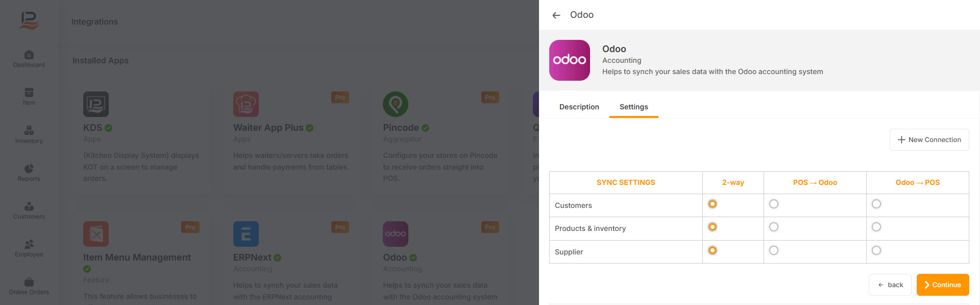Select 2-way sync for Supplier

[713, 250]
